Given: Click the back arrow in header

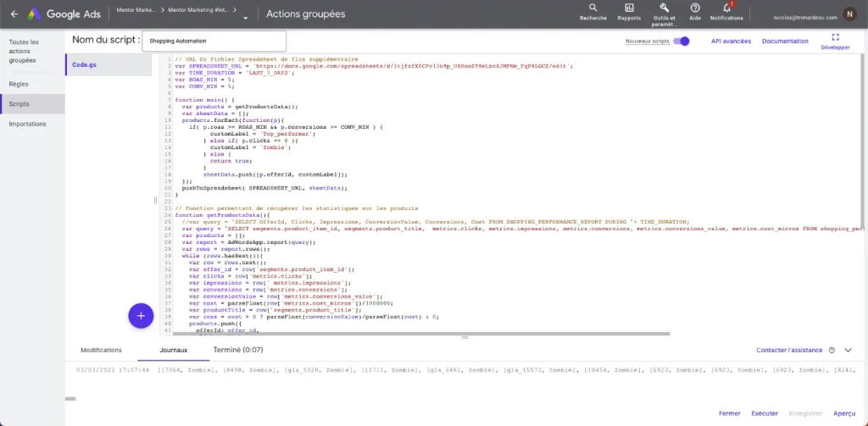Looking at the screenshot, I should click(x=14, y=14).
